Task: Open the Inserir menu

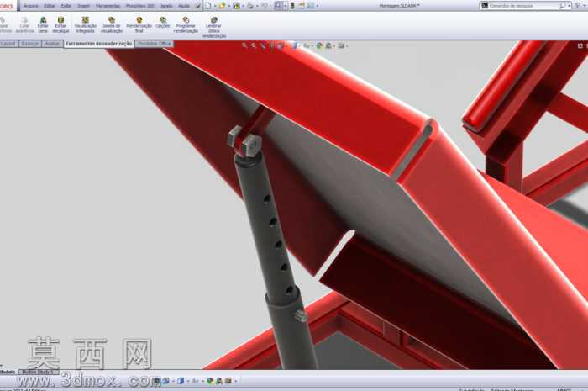Action: point(84,6)
